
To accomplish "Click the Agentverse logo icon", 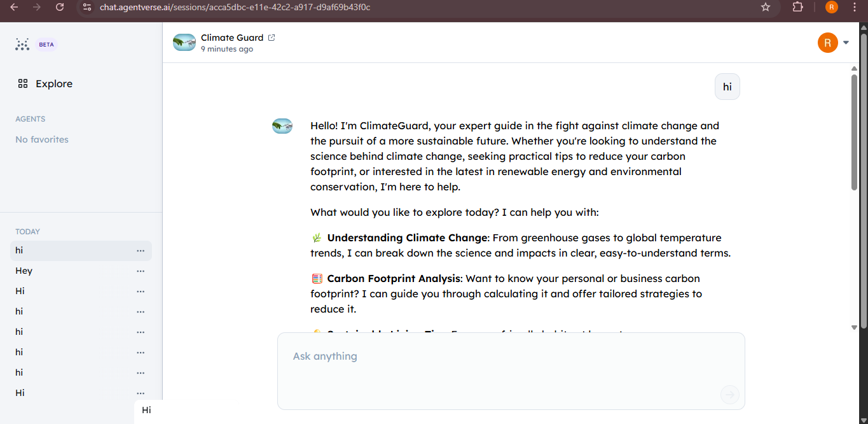I will coord(22,45).
